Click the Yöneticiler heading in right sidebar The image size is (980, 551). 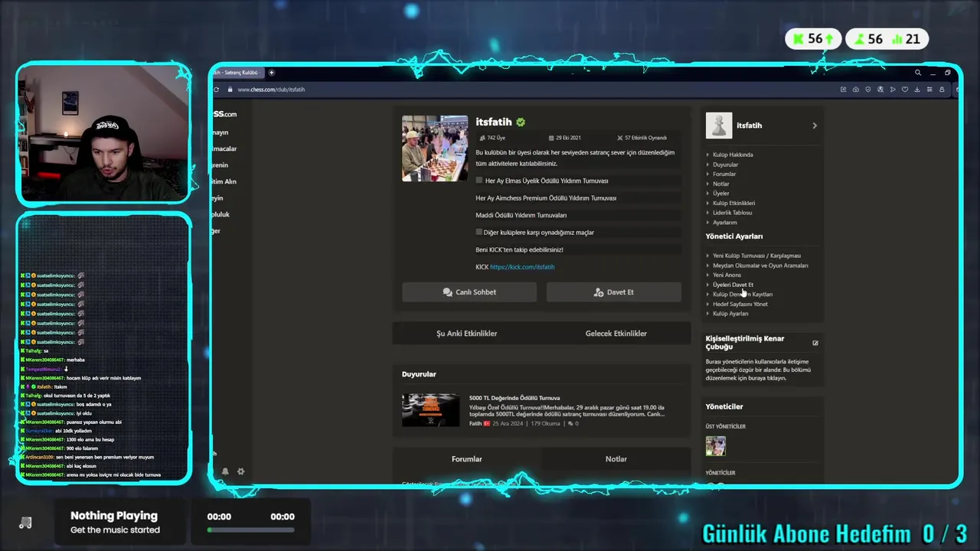pyautogui.click(x=724, y=406)
